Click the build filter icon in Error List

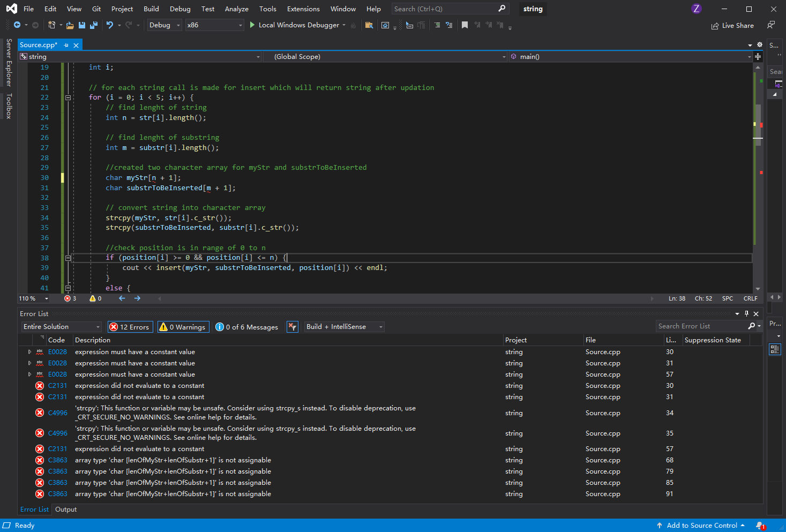point(292,327)
